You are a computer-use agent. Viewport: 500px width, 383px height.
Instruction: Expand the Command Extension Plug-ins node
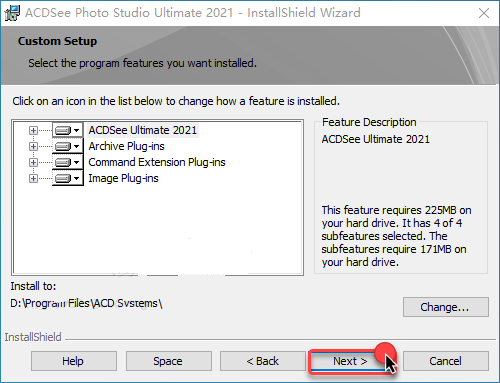33,162
